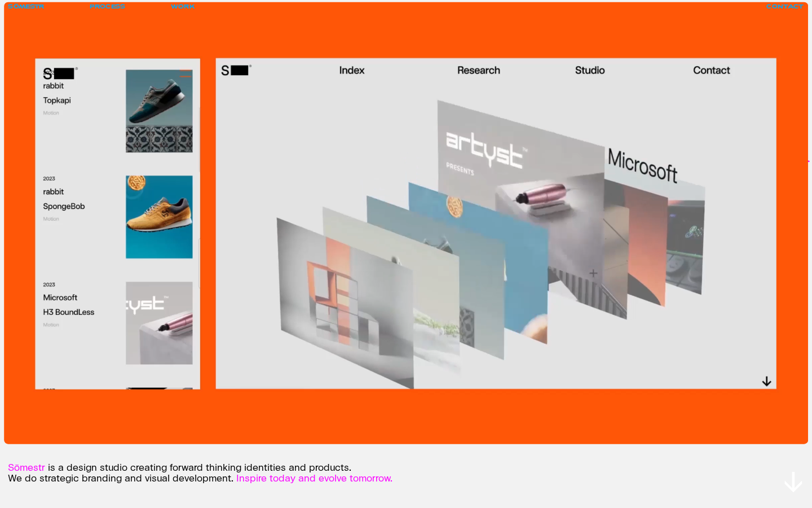The width and height of the screenshot is (812, 508).
Task: Click Contact in the mockup navigation
Action: (712, 70)
